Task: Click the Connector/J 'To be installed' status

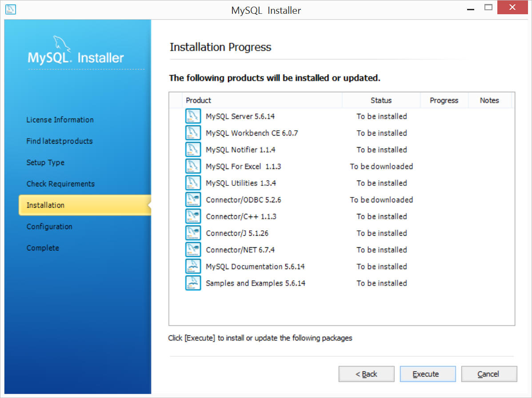Action: coord(382,233)
